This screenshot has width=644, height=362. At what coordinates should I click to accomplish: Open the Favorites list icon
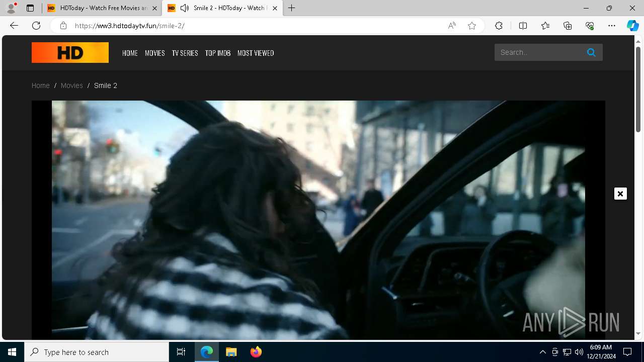(x=545, y=26)
